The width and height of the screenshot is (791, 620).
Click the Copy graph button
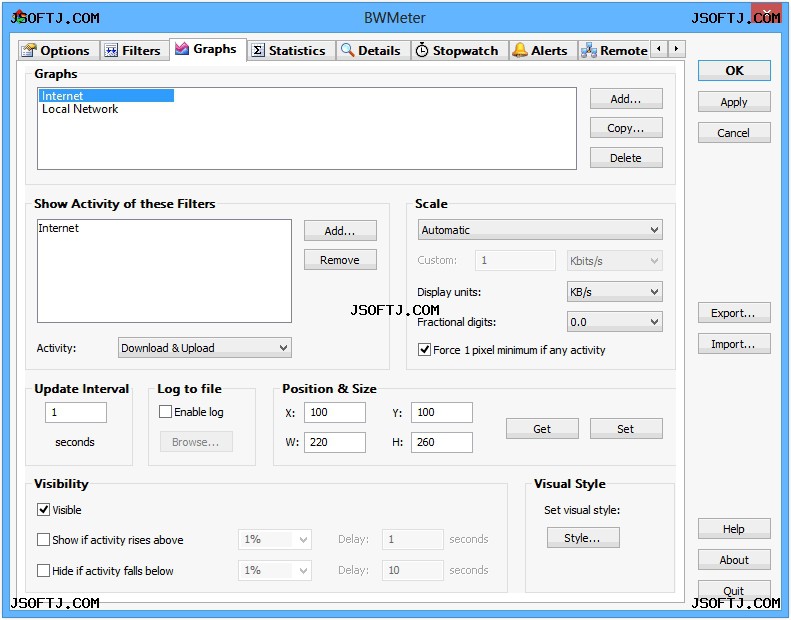pyautogui.click(x=626, y=128)
